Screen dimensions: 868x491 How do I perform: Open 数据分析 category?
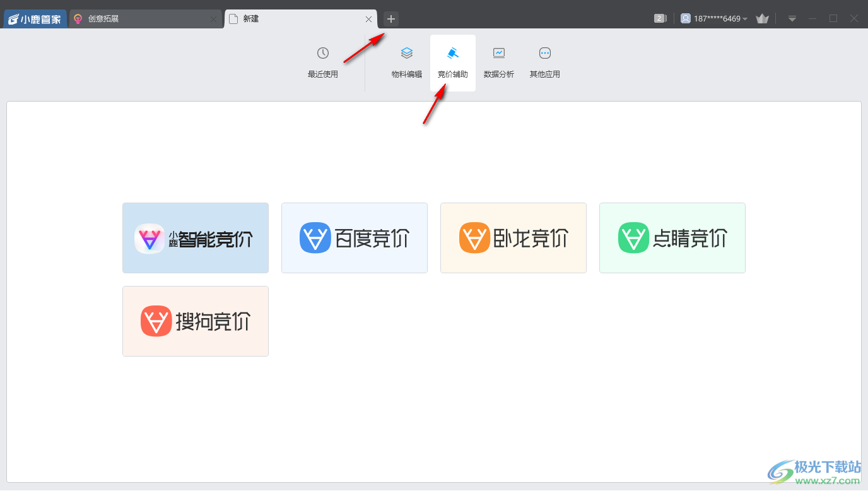pos(499,62)
